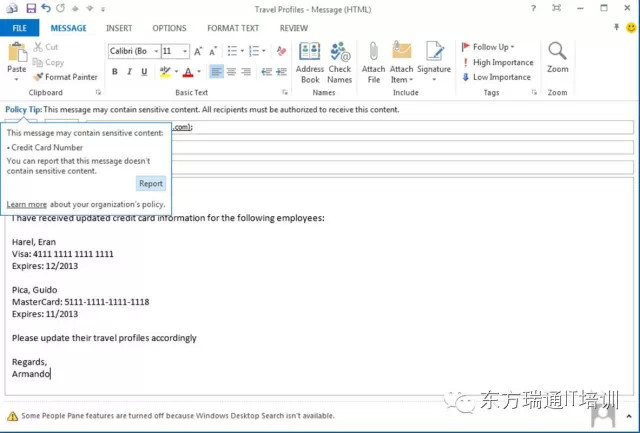Screen dimensions: 640x433
Task: Open the Tags group dialog launcher
Action: coord(534,93)
